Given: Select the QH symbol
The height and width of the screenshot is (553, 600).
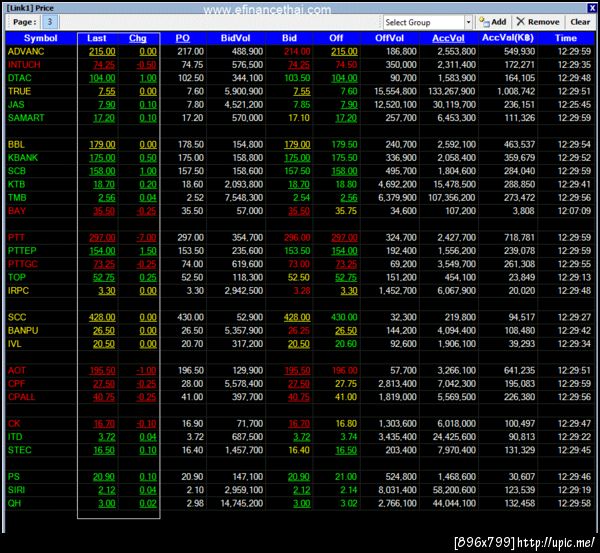Looking at the screenshot, I should 15,503.
